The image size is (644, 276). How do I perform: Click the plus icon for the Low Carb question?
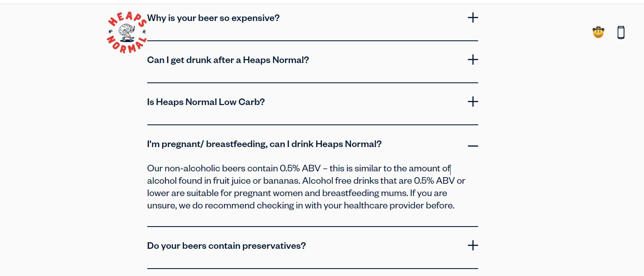(x=473, y=101)
